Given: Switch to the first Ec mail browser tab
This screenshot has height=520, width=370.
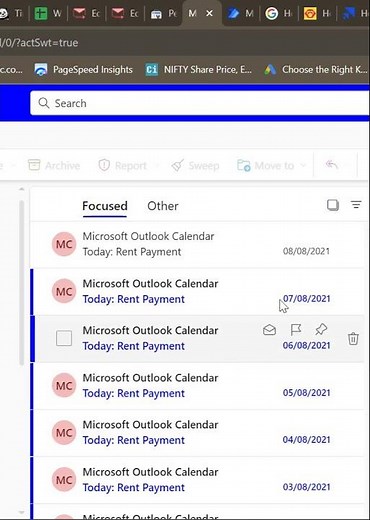Looking at the screenshot, I should tap(87, 13).
